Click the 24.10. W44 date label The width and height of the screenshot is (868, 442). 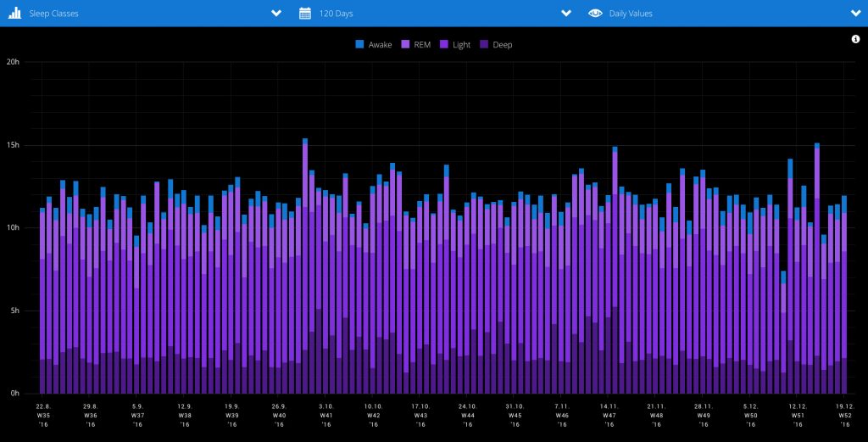coord(468,416)
